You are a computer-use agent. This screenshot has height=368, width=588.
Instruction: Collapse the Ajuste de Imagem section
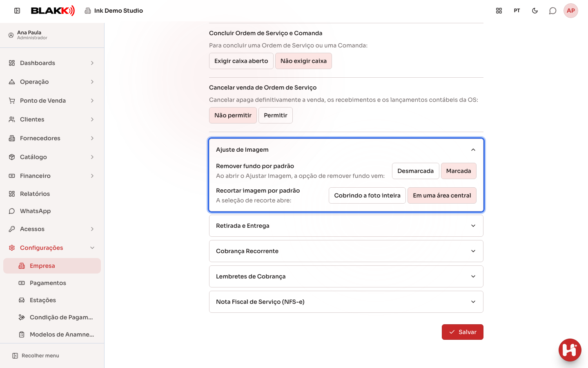click(x=346, y=150)
